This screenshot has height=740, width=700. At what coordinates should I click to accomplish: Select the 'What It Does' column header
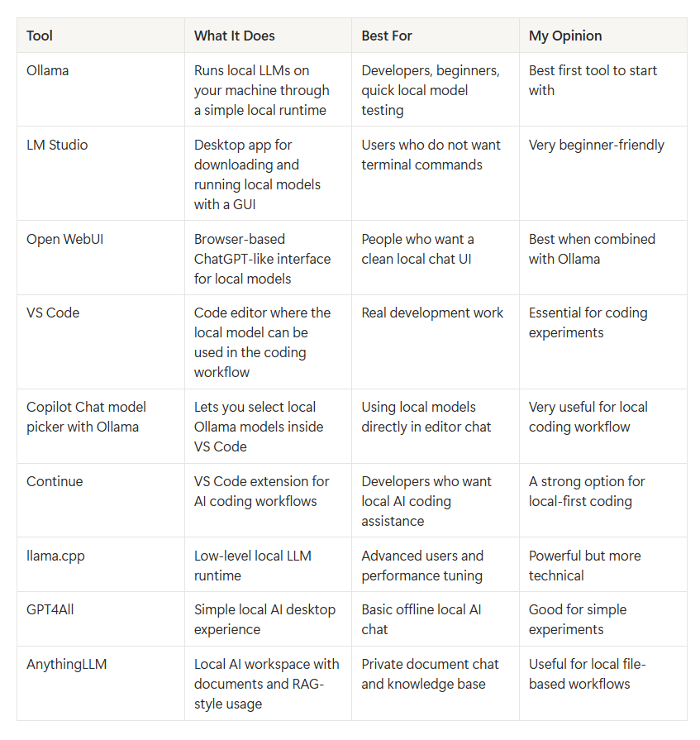click(234, 36)
